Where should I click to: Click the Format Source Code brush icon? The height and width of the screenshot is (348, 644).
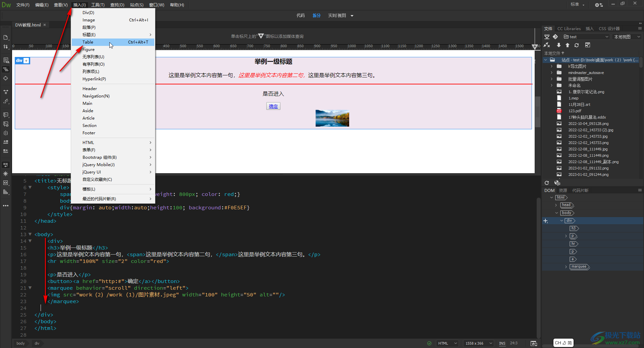coord(6,101)
